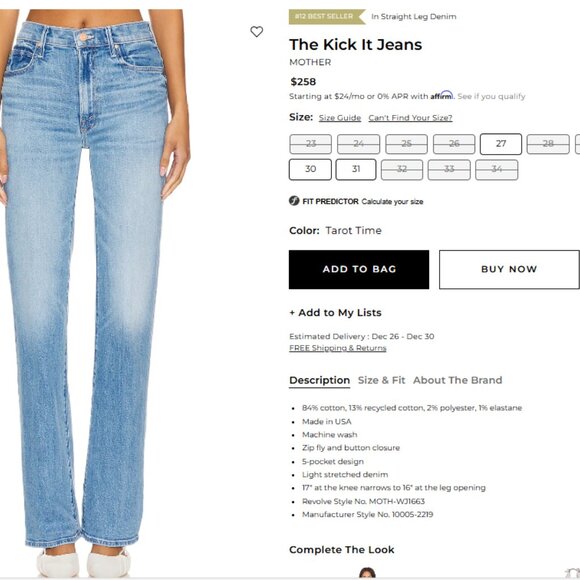Screen dimensions: 580x580
Task: Select size 31
Action: click(356, 169)
